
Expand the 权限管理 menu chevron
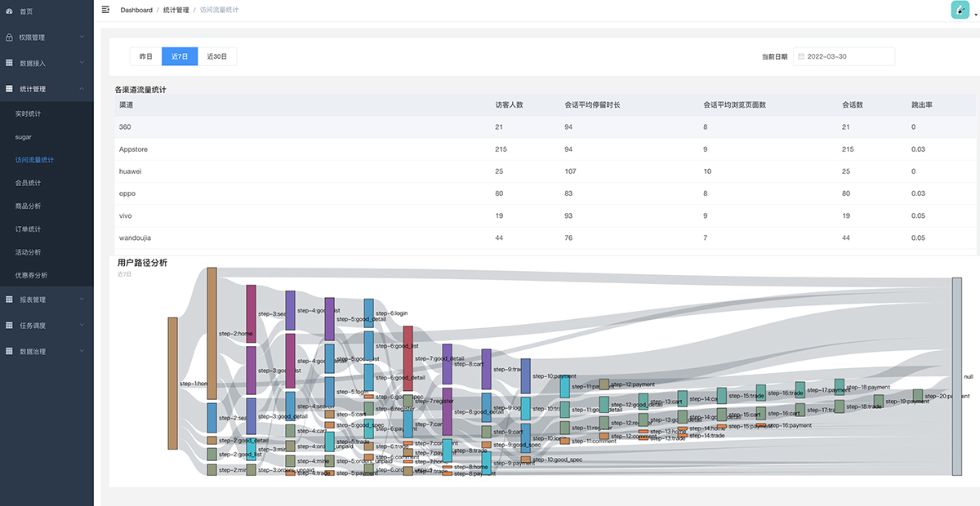(82, 37)
